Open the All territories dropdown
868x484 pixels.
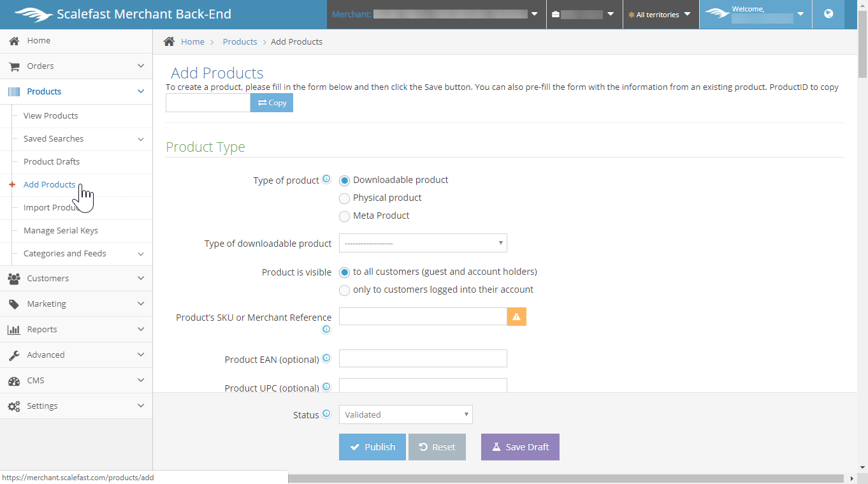coord(660,15)
